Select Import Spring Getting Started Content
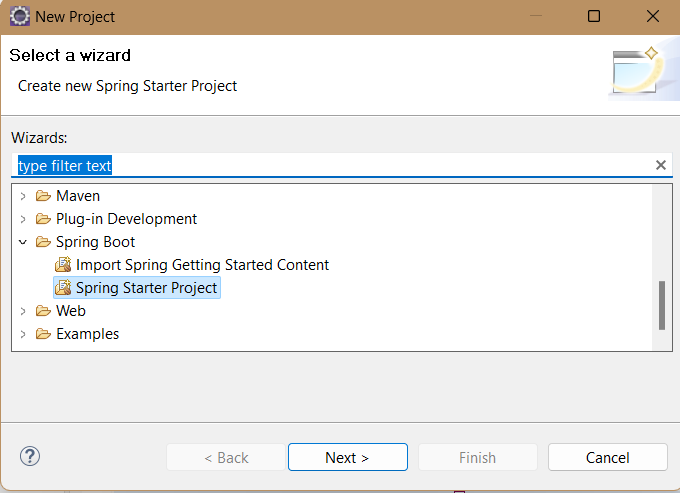This screenshot has width=680, height=493. pyautogui.click(x=203, y=265)
